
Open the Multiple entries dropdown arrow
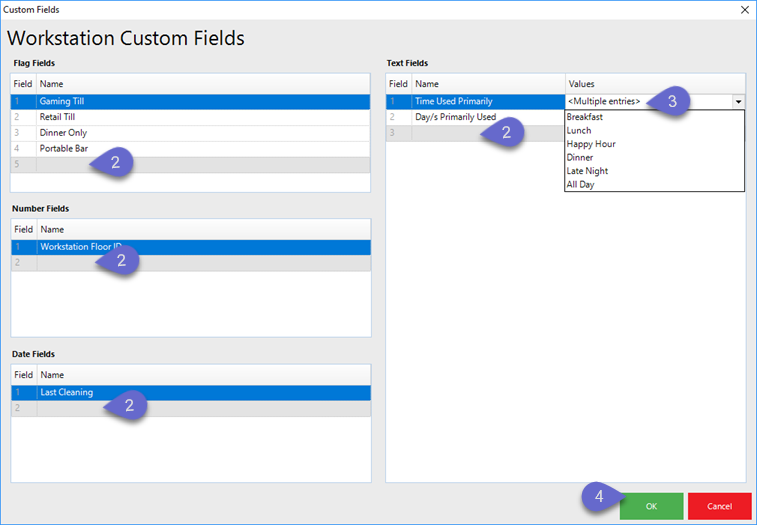click(738, 102)
